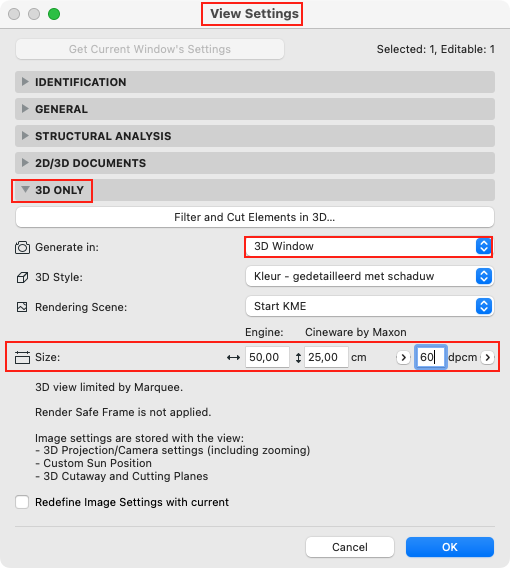Image resolution: width=510 pixels, height=568 pixels.
Task: Click the 3D Style cube icon
Action: [x=22, y=277]
